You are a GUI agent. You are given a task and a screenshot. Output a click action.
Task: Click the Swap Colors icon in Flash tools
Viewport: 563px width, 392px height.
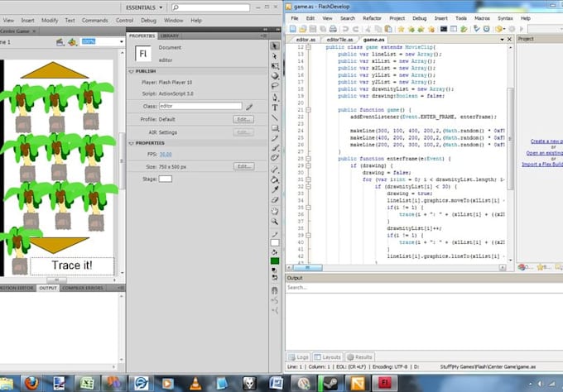pyautogui.click(x=275, y=278)
